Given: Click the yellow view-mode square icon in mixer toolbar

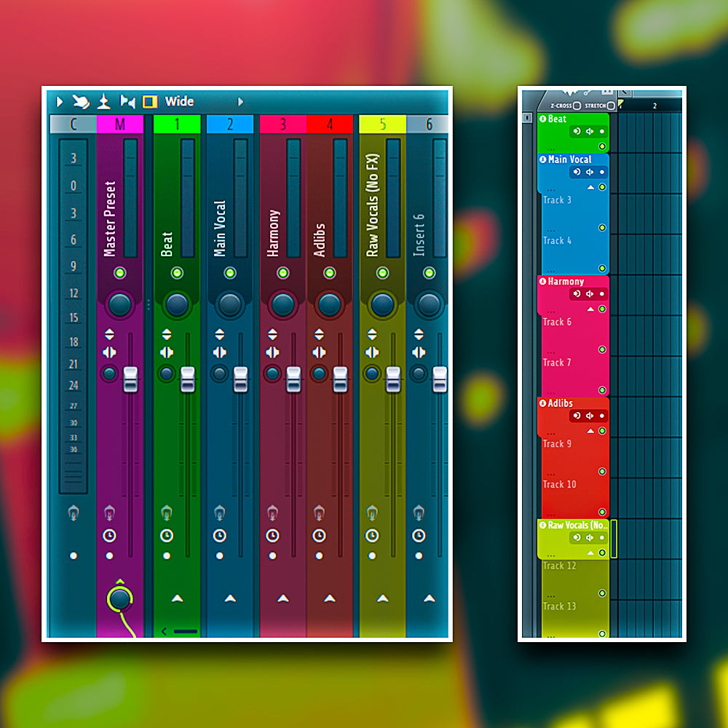Looking at the screenshot, I should [150, 102].
